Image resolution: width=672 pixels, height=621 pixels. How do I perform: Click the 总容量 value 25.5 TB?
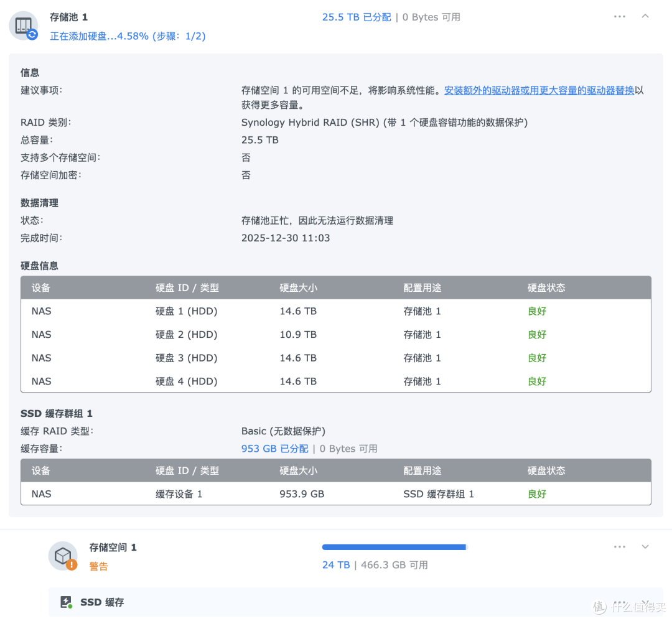point(259,140)
